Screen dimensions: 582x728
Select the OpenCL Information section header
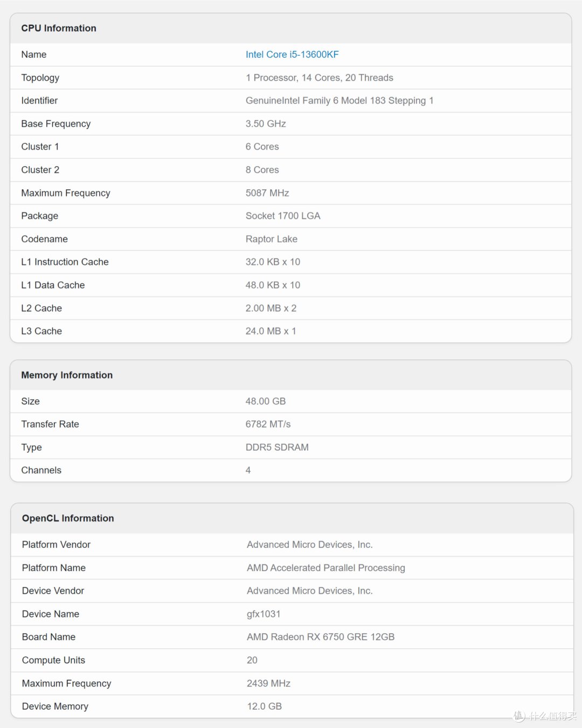[x=68, y=518]
